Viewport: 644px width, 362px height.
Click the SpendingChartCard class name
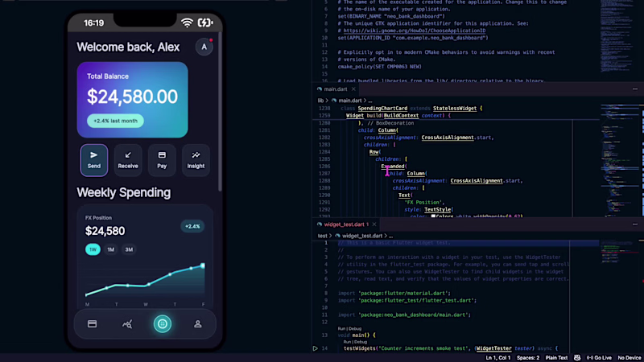(x=382, y=109)
